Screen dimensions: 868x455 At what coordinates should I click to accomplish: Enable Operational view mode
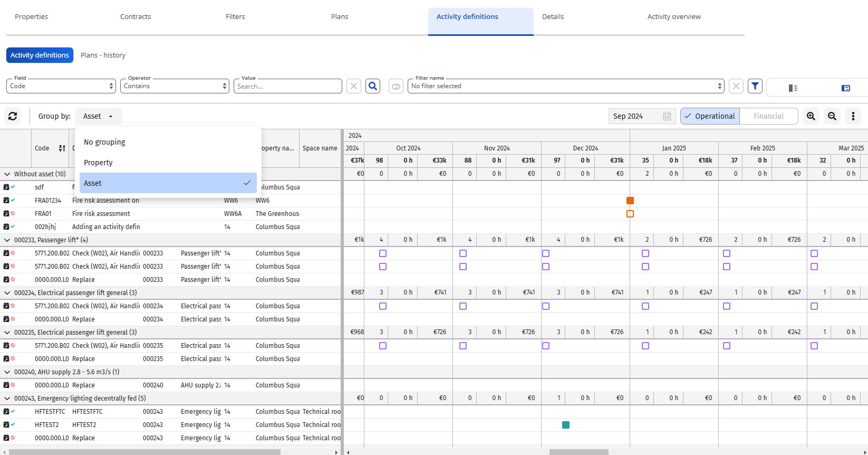(x=710, y=116)
